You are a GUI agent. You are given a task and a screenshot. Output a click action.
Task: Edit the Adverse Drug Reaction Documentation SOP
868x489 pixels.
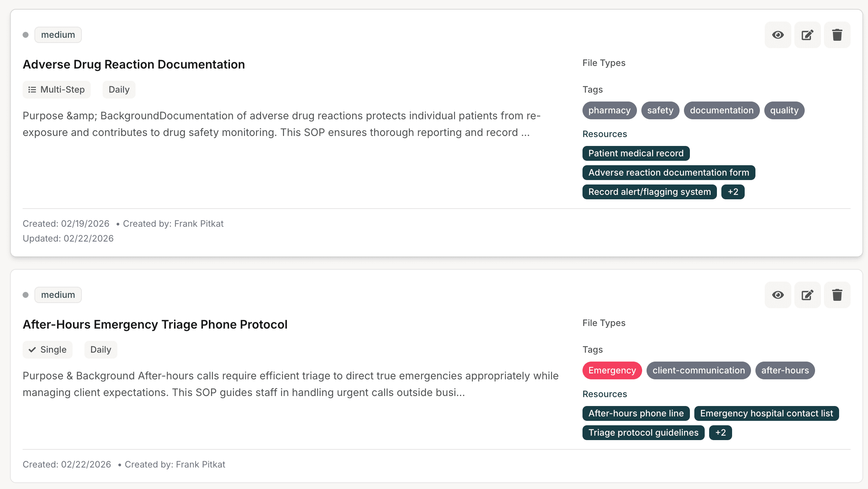(807, 35)
